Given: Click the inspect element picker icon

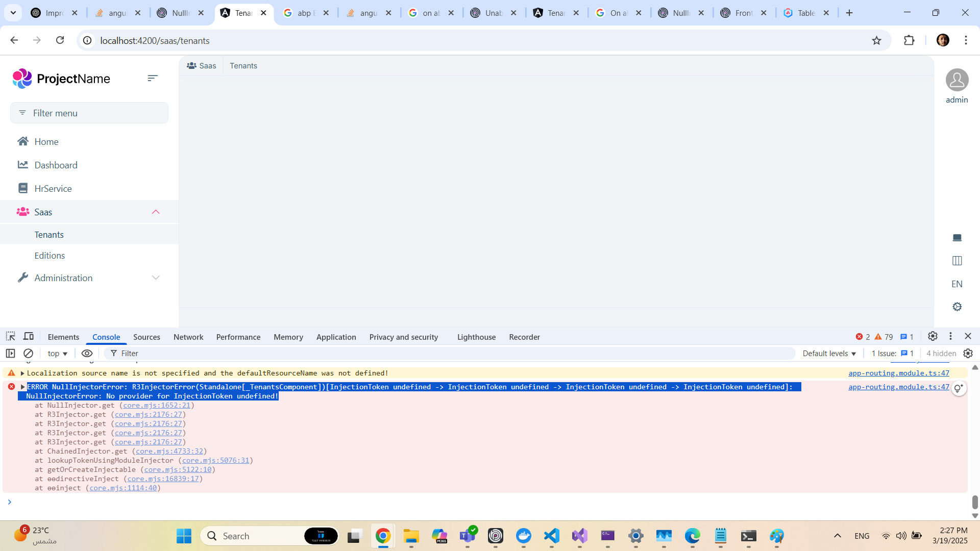Looking at the screenshot, I should [x=10, y=336].
